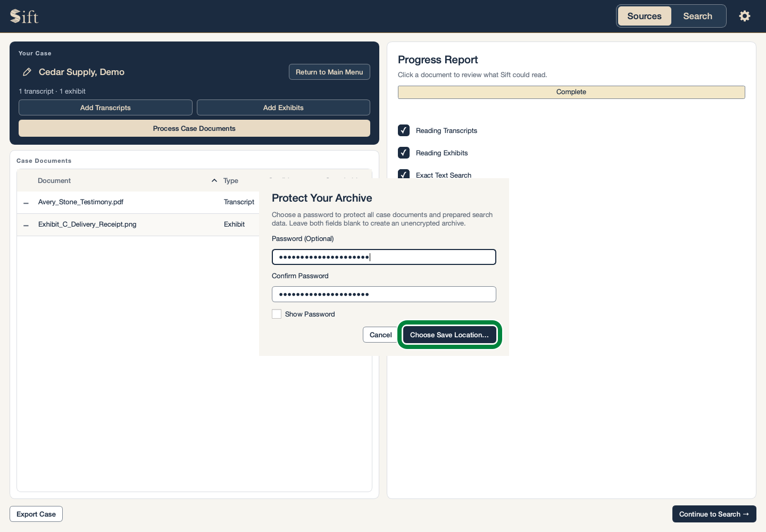The width and height of the screenshot is (766, 532).
Task: Select Avery_Stone_Testimony.pdf document
Action: 81,202
